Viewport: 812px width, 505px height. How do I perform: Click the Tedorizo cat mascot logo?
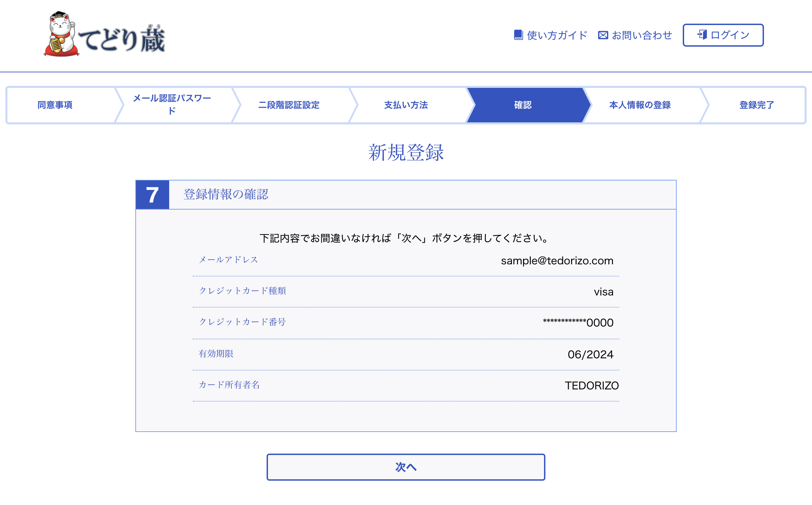coord(61,34)
